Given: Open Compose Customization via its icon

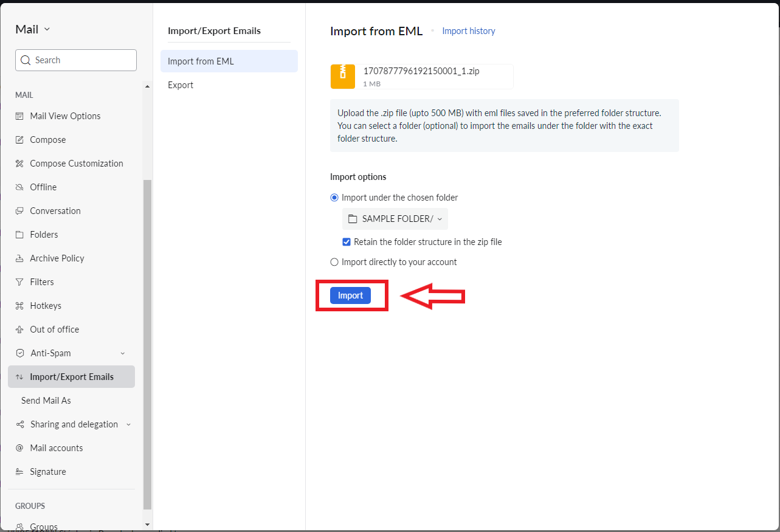Looking at the screenshot, I should [x=19, y=164].
